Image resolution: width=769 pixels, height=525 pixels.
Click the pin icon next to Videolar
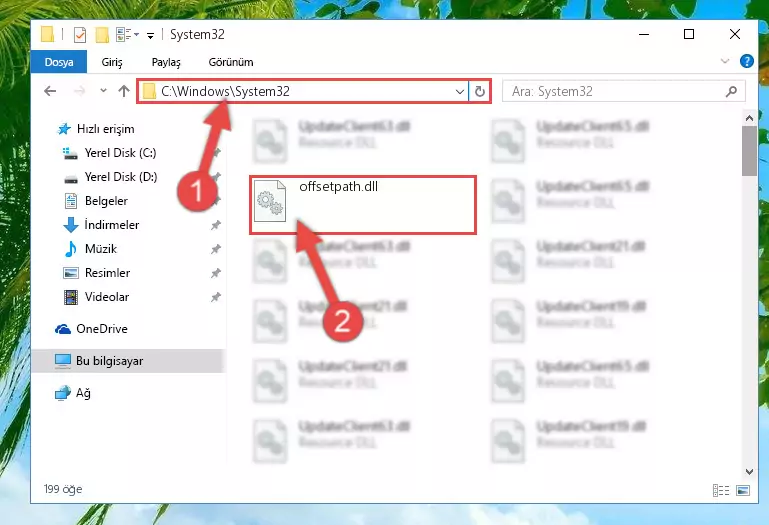tap(215, 297)
